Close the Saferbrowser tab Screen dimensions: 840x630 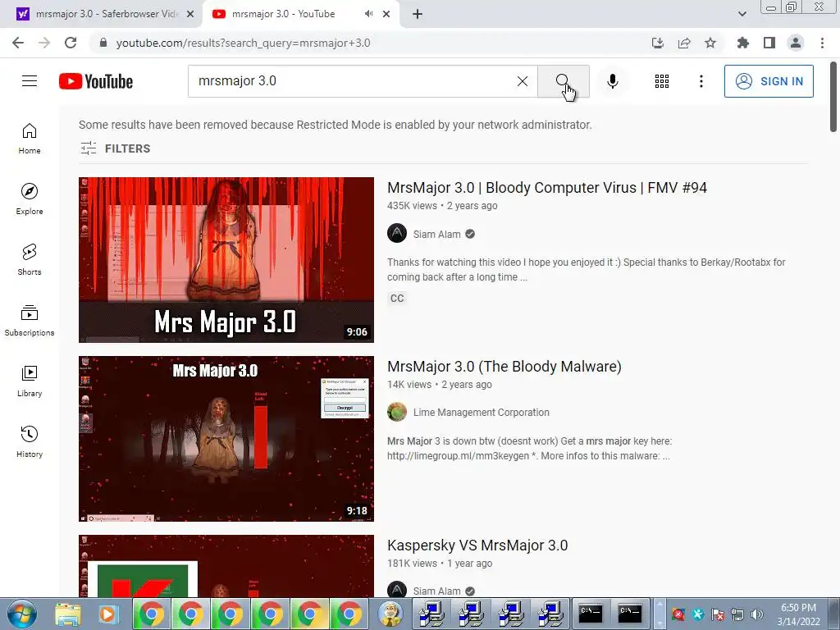pos(190,14)
